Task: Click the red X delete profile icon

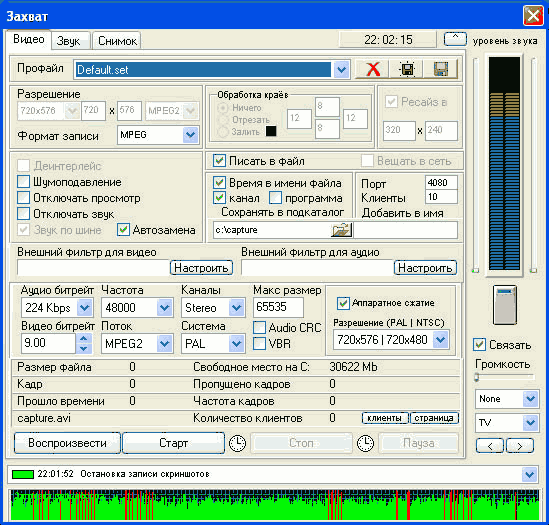Action: point(373,69)
